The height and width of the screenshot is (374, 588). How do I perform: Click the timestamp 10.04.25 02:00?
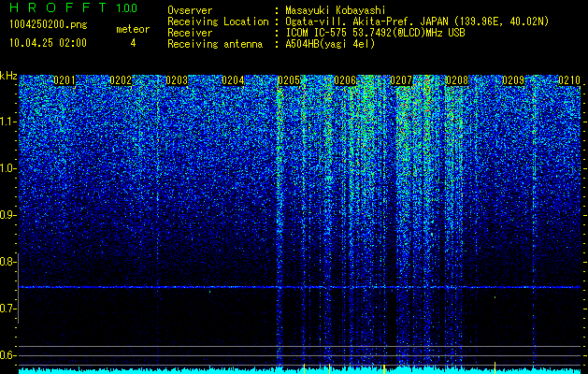48,43
